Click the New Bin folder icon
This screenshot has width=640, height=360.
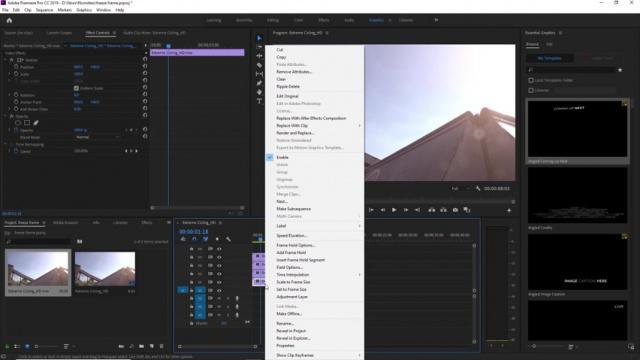141,347
